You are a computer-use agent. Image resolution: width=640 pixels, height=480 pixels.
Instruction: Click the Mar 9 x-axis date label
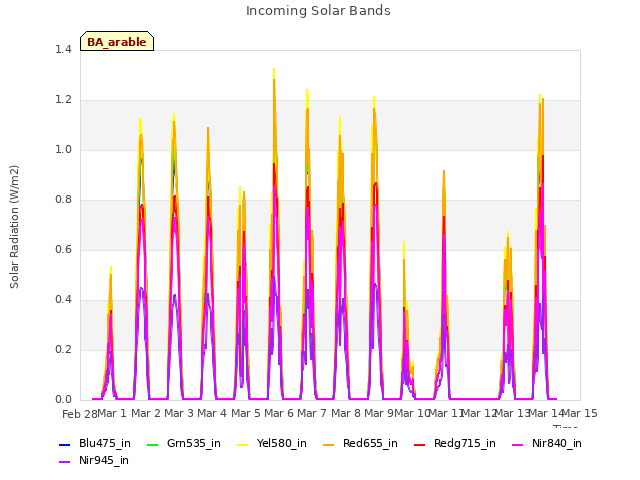click(379, 414)
